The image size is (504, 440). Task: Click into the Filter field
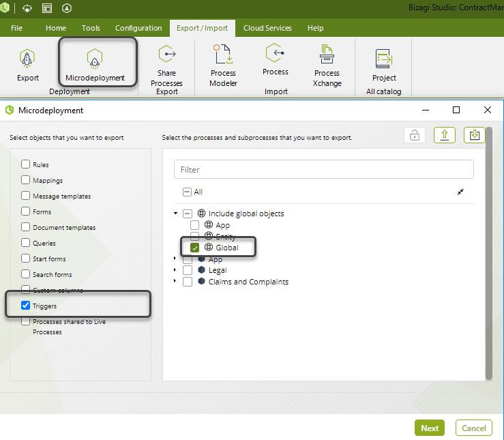pyautogui.click(x=324, y=169)
